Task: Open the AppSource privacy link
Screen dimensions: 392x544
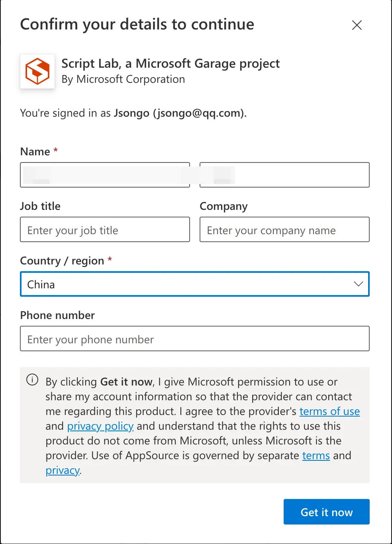Action: [63, 470]
